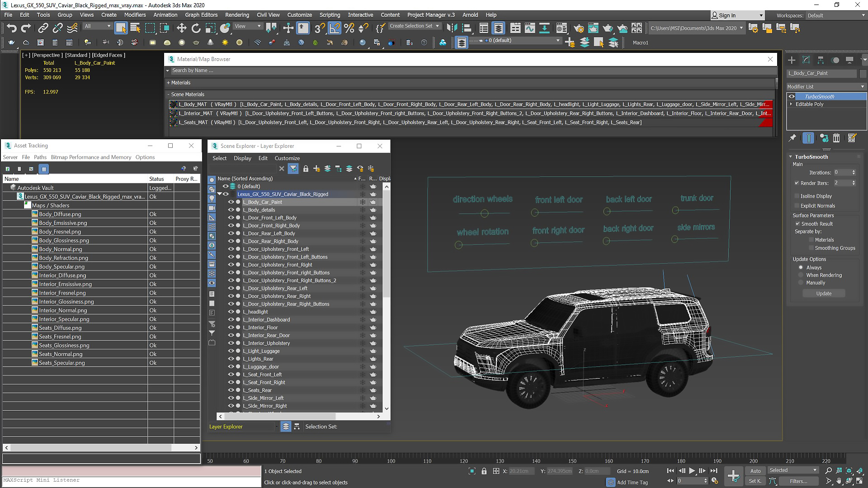Open the Scripting menu
This screenshot has height=488, width=868.
330,15
